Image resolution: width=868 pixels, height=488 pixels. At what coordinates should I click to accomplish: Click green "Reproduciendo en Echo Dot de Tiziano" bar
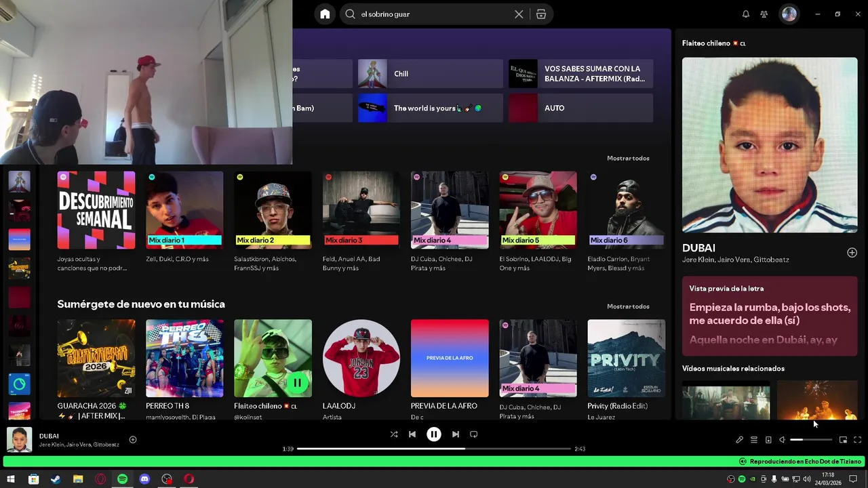[x=434, y=462]
